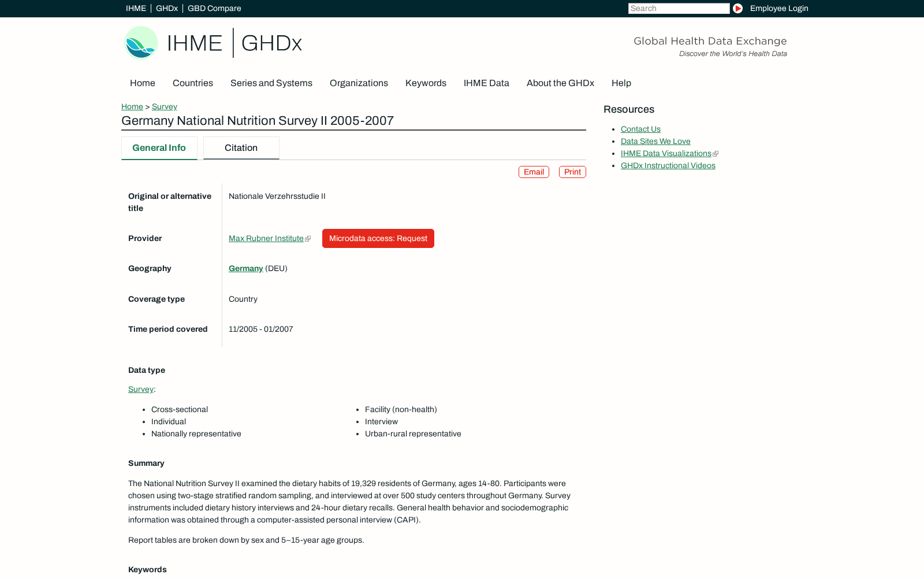The width and height of the screenshot is (924, 578).
Task: Open Countries menu item
Action: [x=193, y=83]
